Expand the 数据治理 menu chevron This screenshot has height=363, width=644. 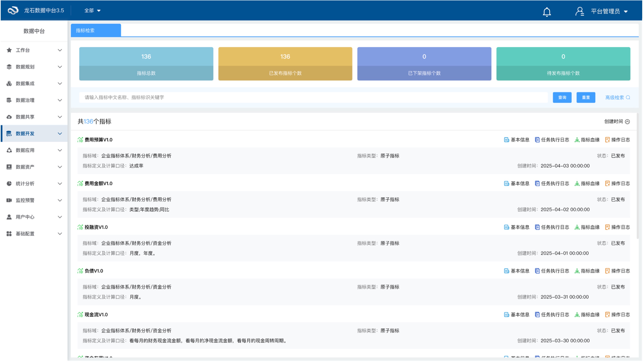[x=60, y=100]
